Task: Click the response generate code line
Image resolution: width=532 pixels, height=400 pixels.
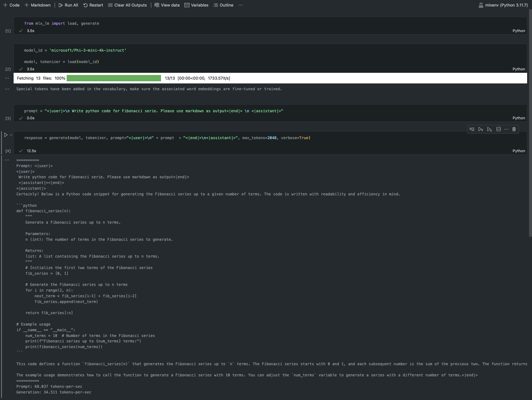Action: (x=167, y=138)
